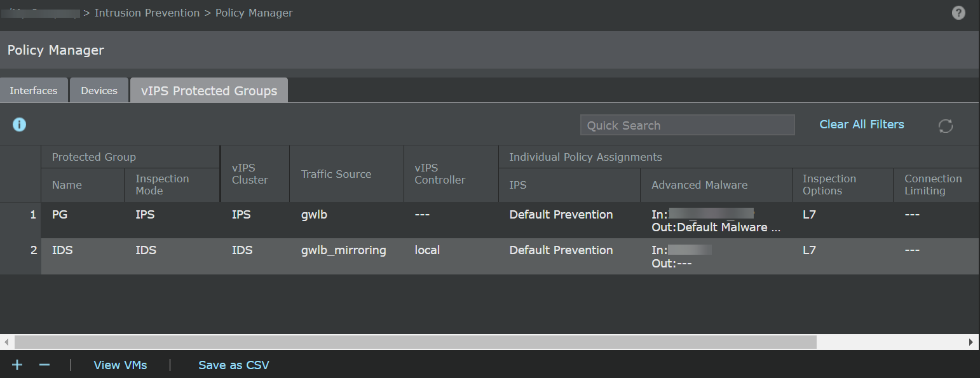Select the PG protected group name
Screen dimensions: 980x378
60,215
